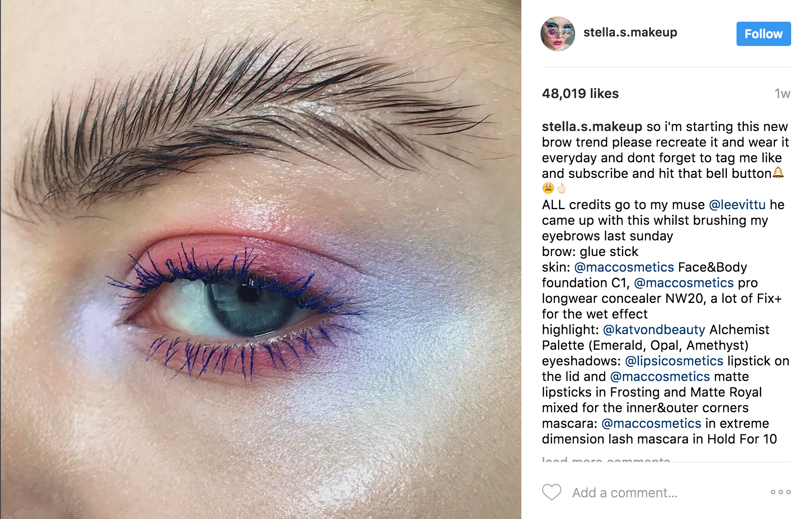The height and width of the screenshot is (519, 812).
Task: Expand load more comments
Action: coord(606,459)
